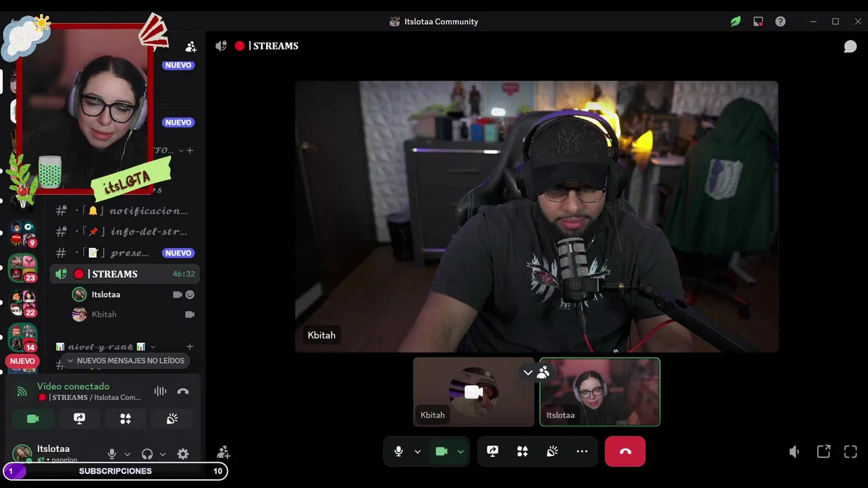Mute microphone in the user panel
868x488 pixels.
coord(112,454)
